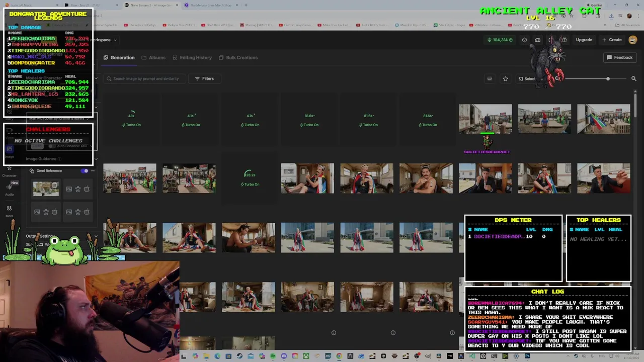Open the Audio section in sidebar

[9, 189]
